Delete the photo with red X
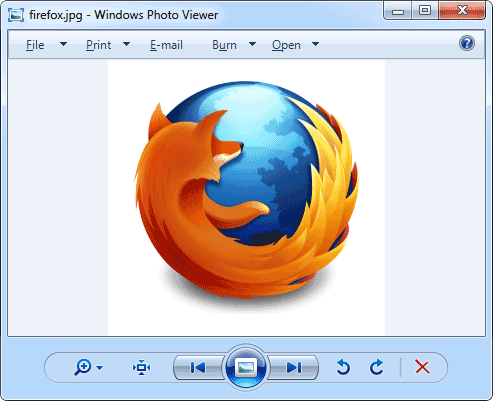The width and height of the screenshot is (493, 401). pyautogui.click(x=422, y=367)
